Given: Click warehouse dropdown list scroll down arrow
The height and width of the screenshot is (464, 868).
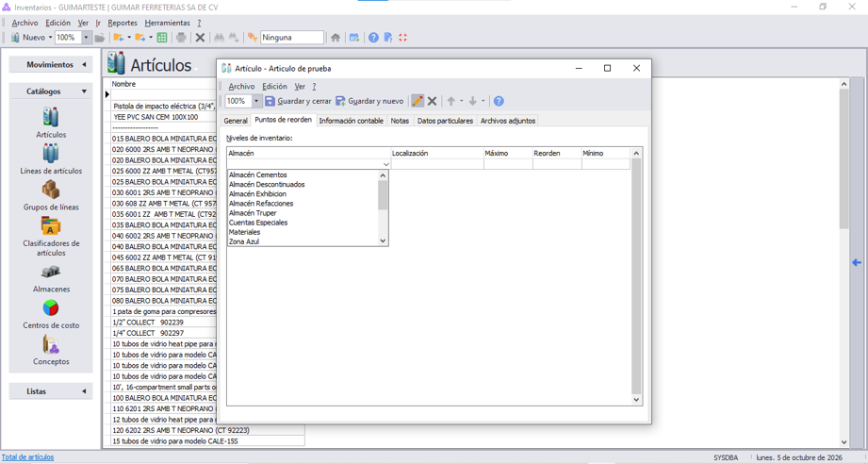Looking at the screenshot, I should click(383, 240).
